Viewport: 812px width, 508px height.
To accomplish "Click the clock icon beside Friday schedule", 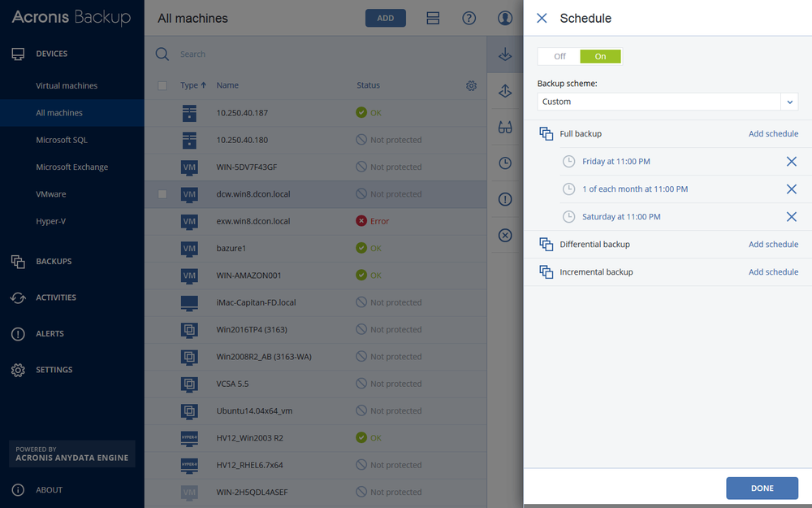I will pyautogui.click(x=568, y=161).
